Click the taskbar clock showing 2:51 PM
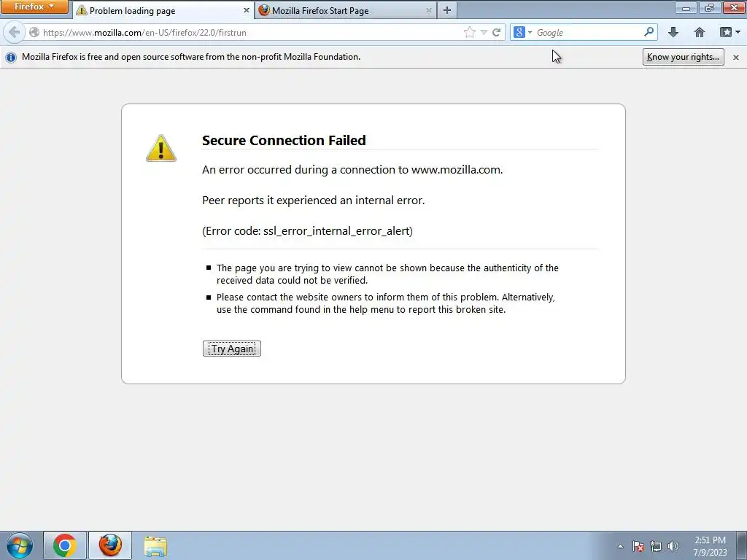747x560 pixels. (710, 546)
